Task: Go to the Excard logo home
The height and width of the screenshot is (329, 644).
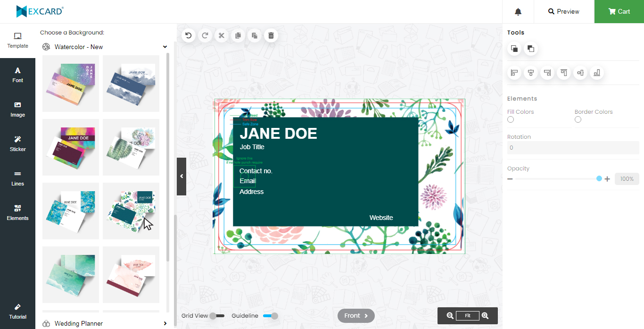Action: (40, 11)
